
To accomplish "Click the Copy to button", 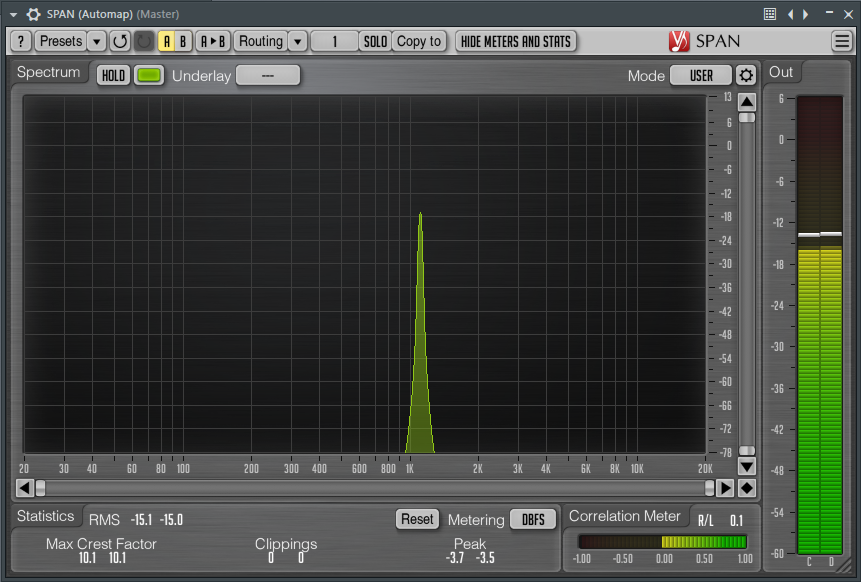I will tap(419, 41).
